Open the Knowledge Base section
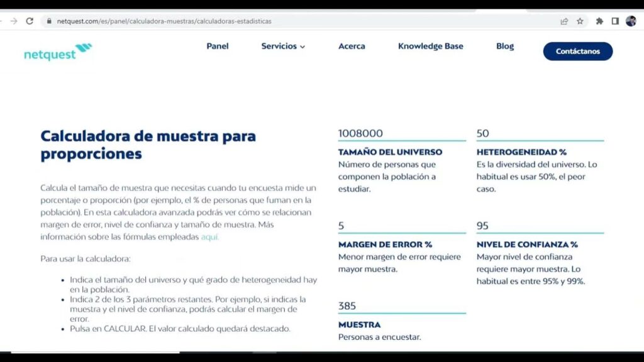 [x=430, y=47]
